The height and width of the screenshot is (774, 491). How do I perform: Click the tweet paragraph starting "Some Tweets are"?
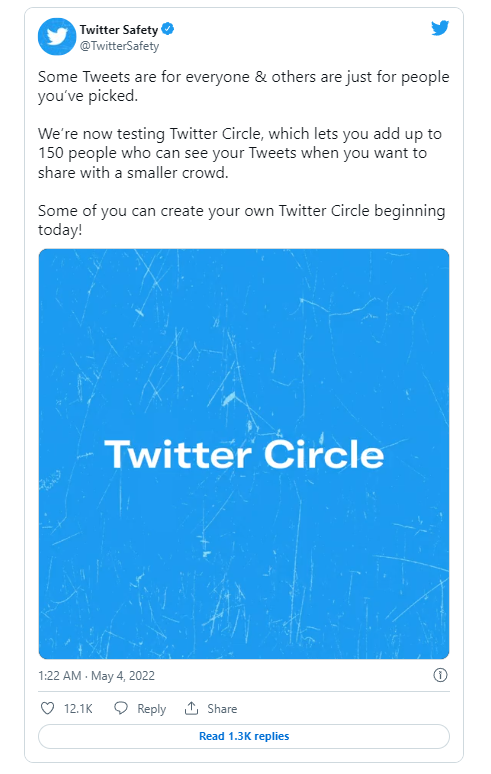244,86
